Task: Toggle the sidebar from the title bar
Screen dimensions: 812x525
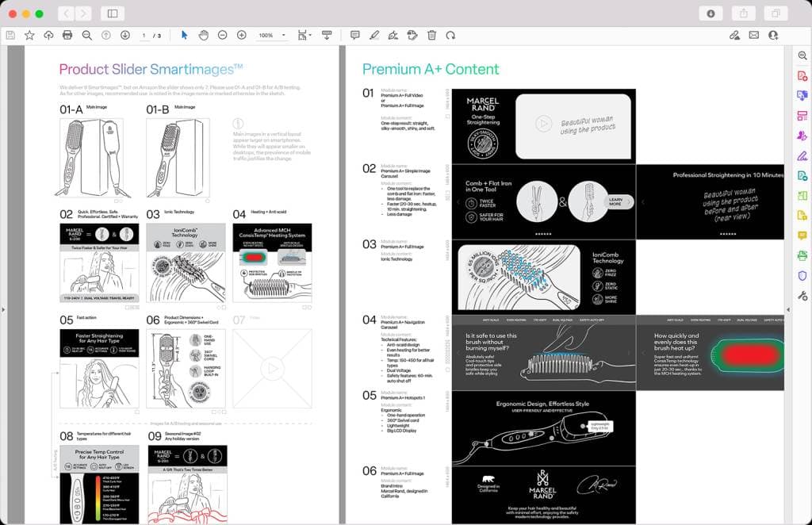Action: tap(113, 13)
